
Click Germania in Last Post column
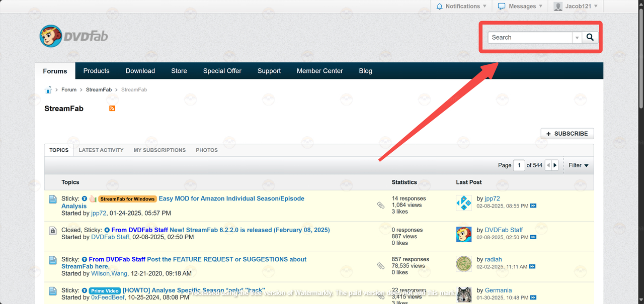498,290
